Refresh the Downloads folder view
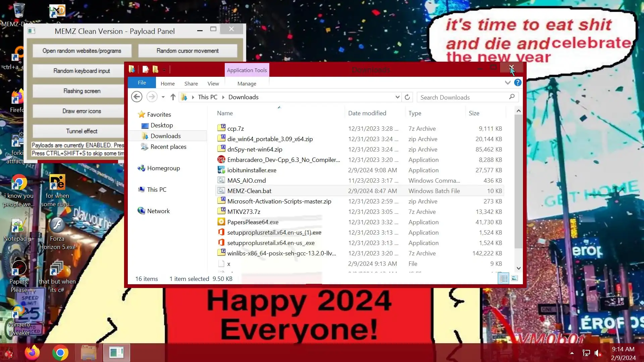The width and height of the screenshot is (644, 362). [x=407, y=97]
